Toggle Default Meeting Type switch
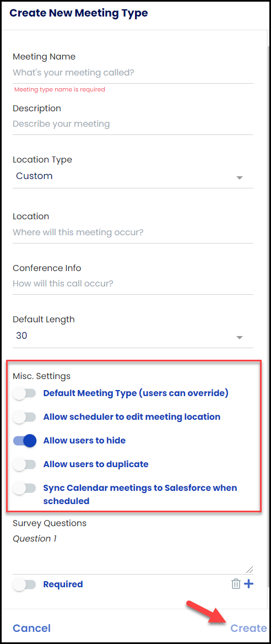The height and width of the screenshot is (644, 271). tap(24, 393)
